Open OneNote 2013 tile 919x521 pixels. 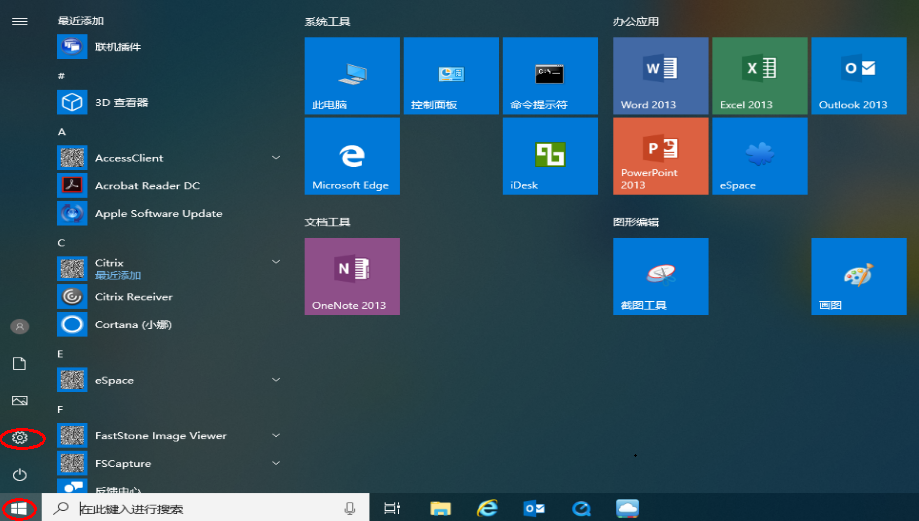point(352,276)
